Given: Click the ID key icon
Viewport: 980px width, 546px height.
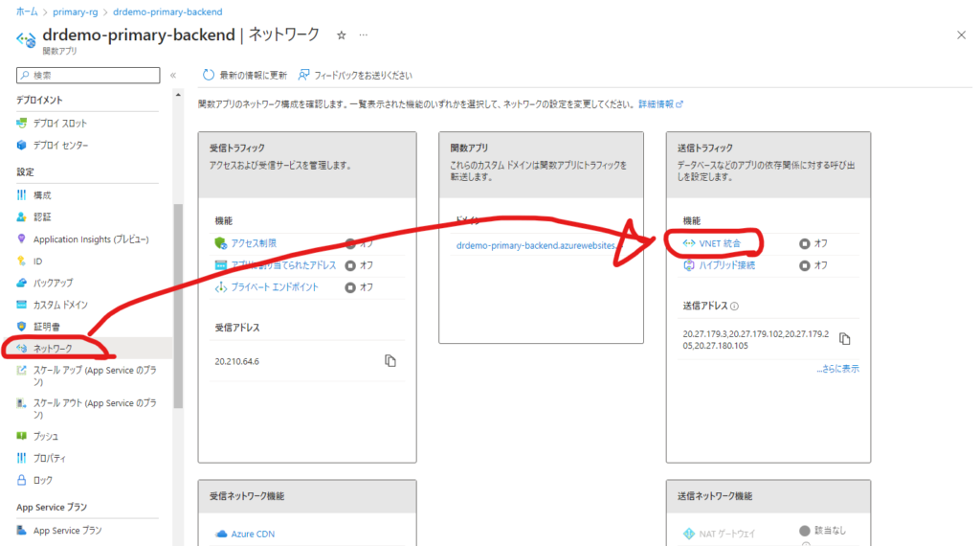Looking at the screenshot, I should point(22,261).
